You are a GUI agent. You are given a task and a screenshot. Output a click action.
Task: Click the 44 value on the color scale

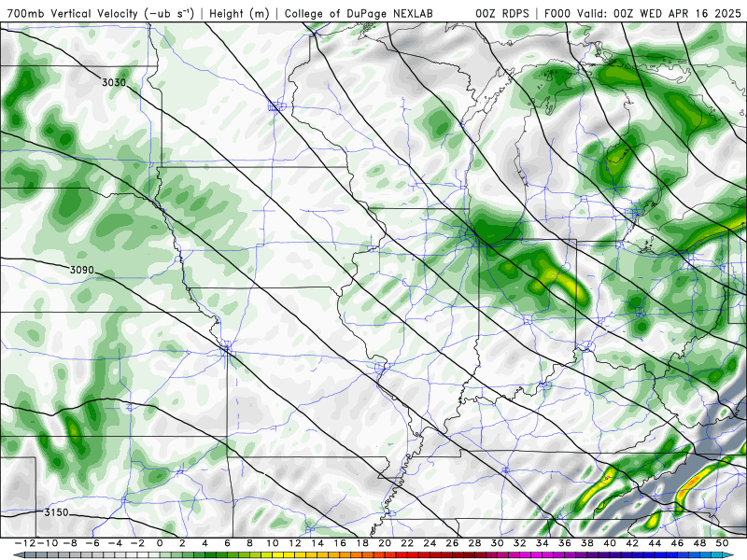pyautogui.click(x=655, y=543)
